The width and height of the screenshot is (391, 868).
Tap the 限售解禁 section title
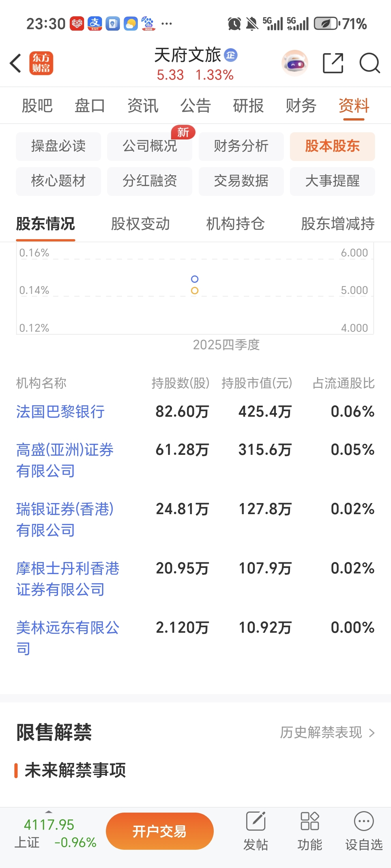click(x=54, y=732)
